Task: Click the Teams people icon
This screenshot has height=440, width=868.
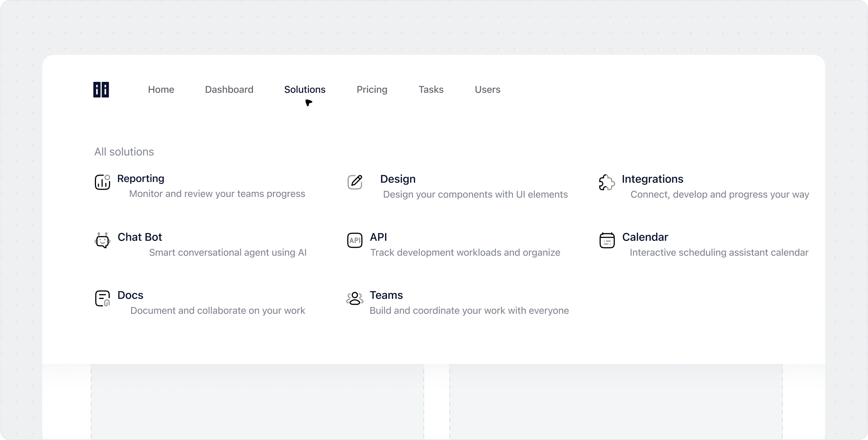Action: [355, 298]
